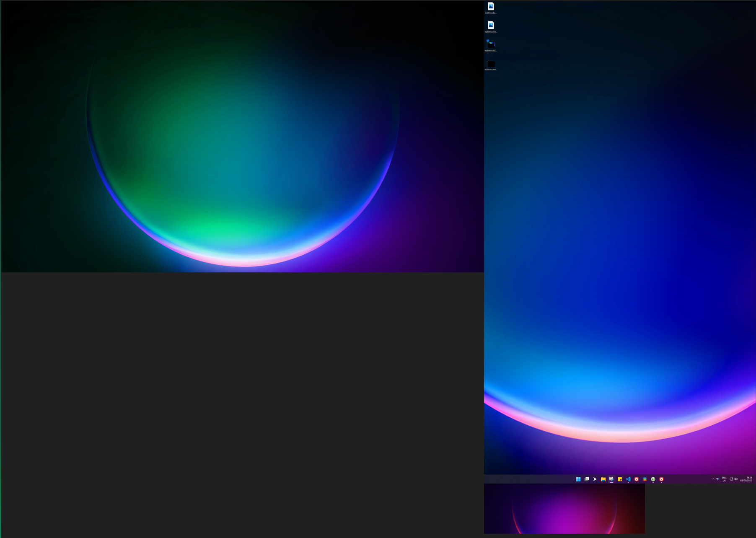
Task: Open the ENG UK language switcher
Action: coord(724,479)
